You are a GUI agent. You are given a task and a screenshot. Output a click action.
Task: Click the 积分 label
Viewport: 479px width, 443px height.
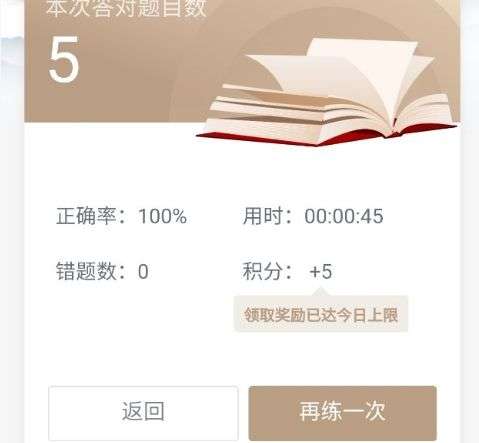click(263, 271)
